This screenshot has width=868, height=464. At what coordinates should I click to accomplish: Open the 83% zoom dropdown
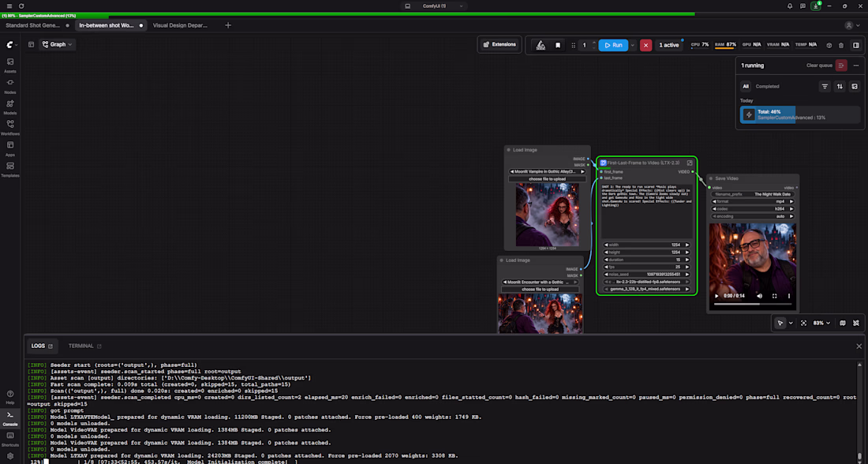821,323
